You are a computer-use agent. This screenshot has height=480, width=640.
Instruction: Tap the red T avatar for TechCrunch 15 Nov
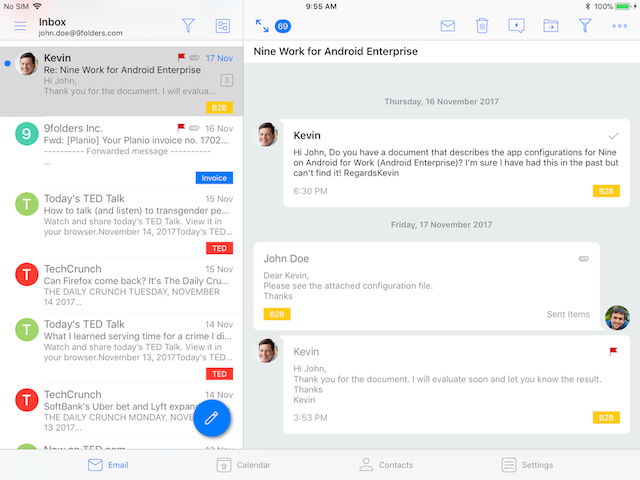27,274
